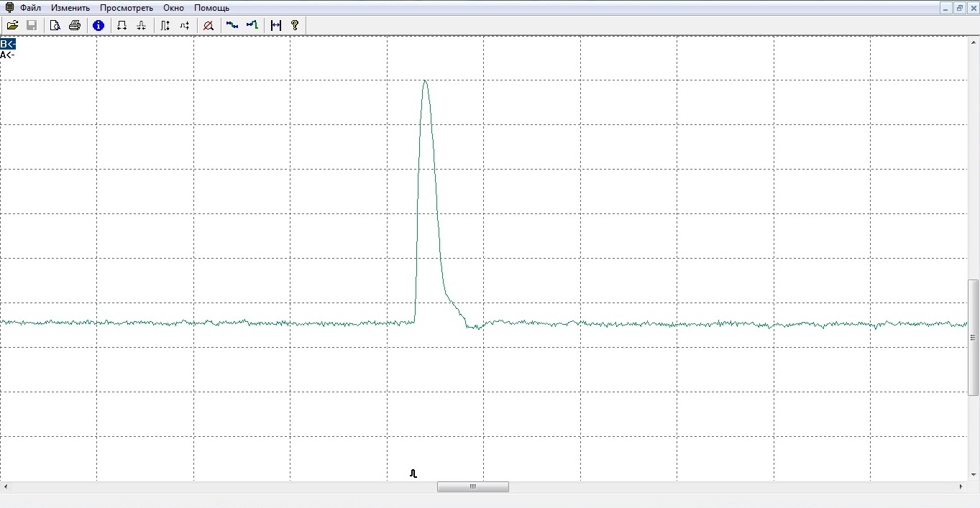
Task: Open the Файл menu
Action: pos(30,8)
